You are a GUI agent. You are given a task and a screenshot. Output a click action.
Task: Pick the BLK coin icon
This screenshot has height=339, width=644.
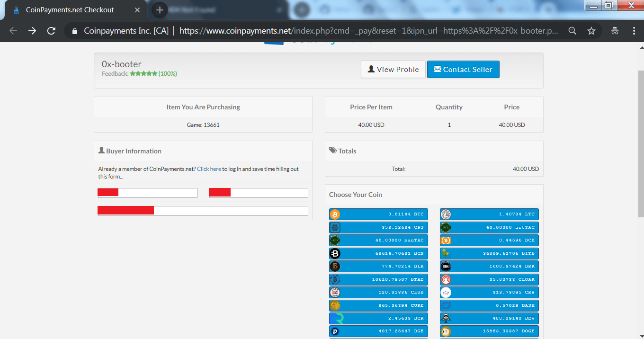[x=335, y=266]
